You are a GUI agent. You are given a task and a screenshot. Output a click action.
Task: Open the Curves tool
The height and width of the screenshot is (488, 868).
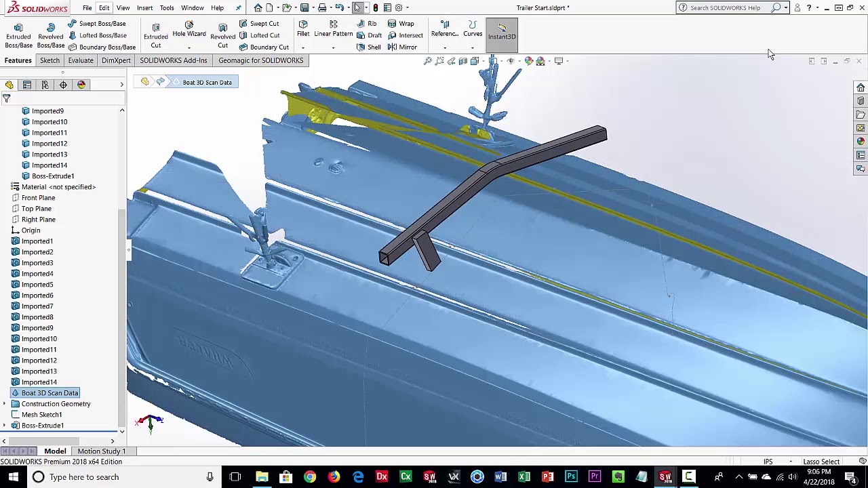coord(473,29)
